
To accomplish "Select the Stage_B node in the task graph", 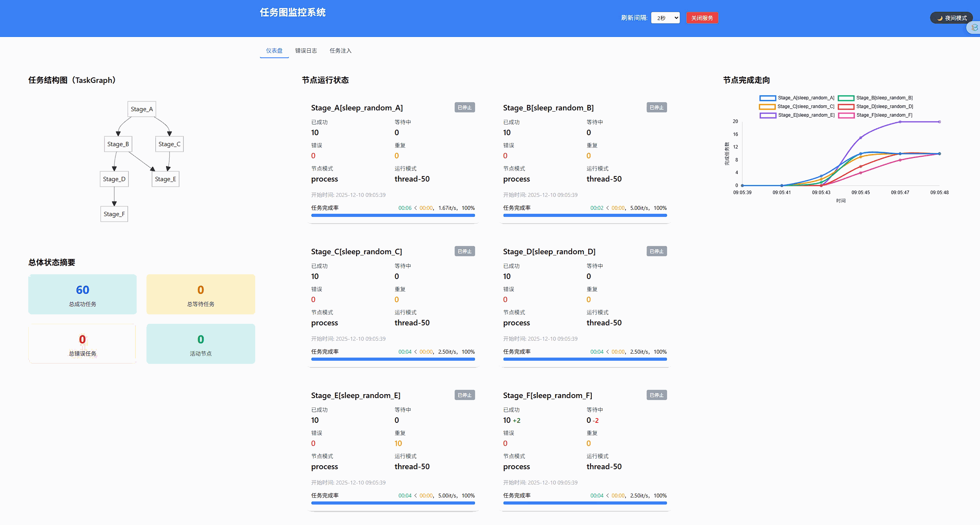I will [x=118, y=144].
